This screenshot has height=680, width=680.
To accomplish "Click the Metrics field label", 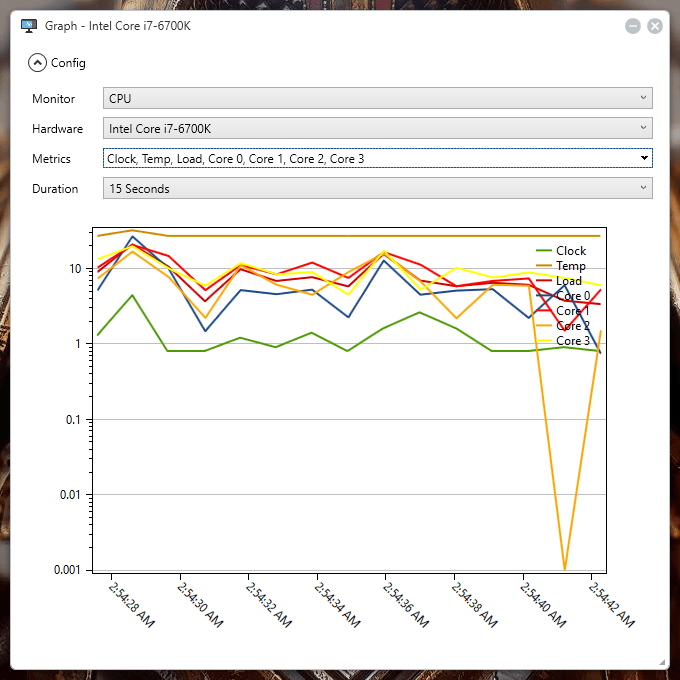I will click(51, 159).
